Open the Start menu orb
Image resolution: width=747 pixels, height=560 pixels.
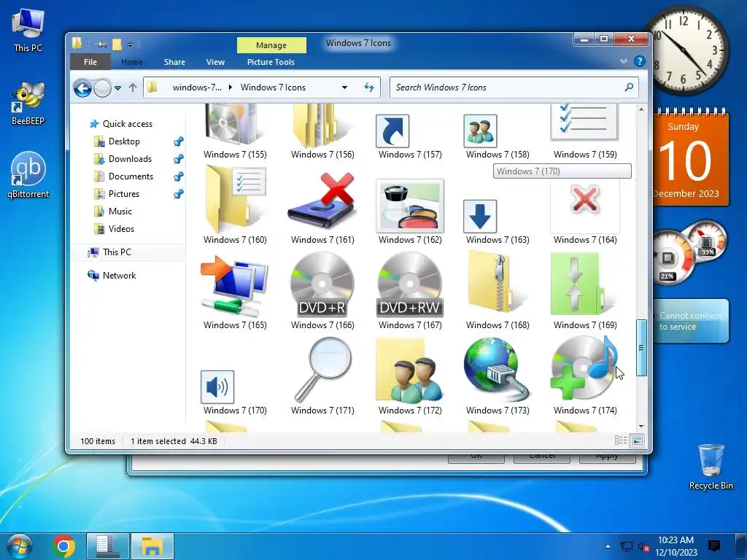18,545
